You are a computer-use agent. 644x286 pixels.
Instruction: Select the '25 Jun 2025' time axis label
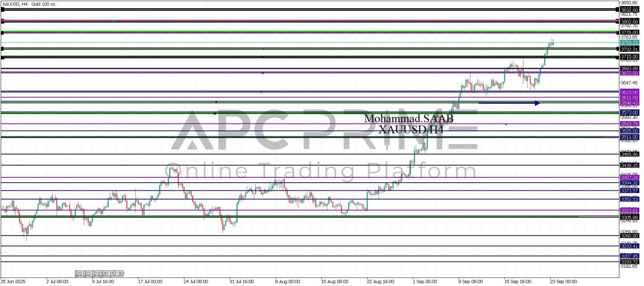(x=13, y=282)
